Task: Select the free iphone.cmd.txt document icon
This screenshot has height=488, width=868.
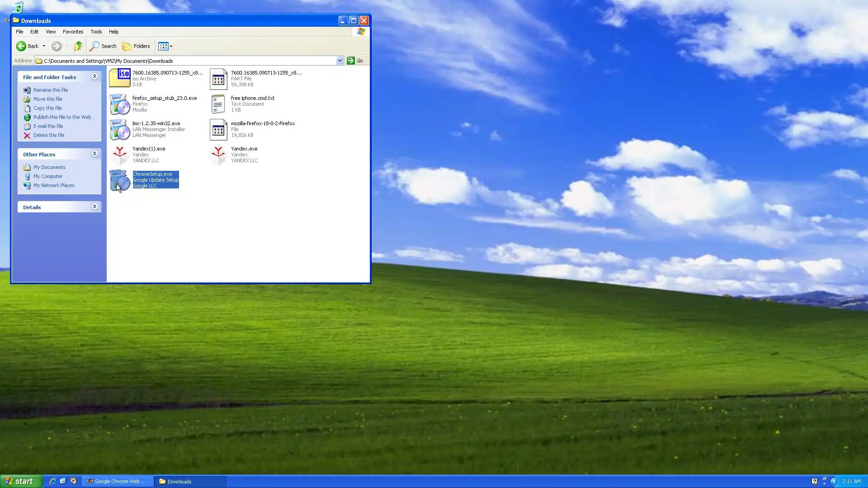Action: tap(218, 104)
